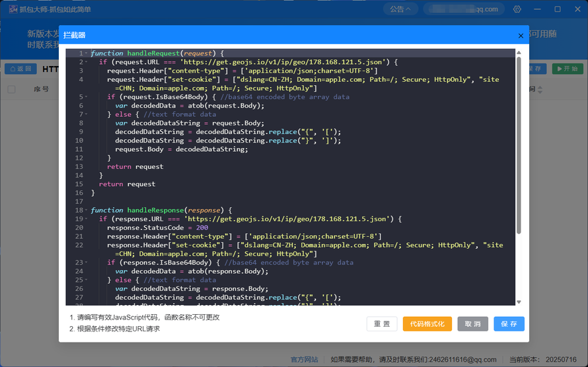
Task: Collapse handleRequest function fold at line 1
Action: coord(87,53)
